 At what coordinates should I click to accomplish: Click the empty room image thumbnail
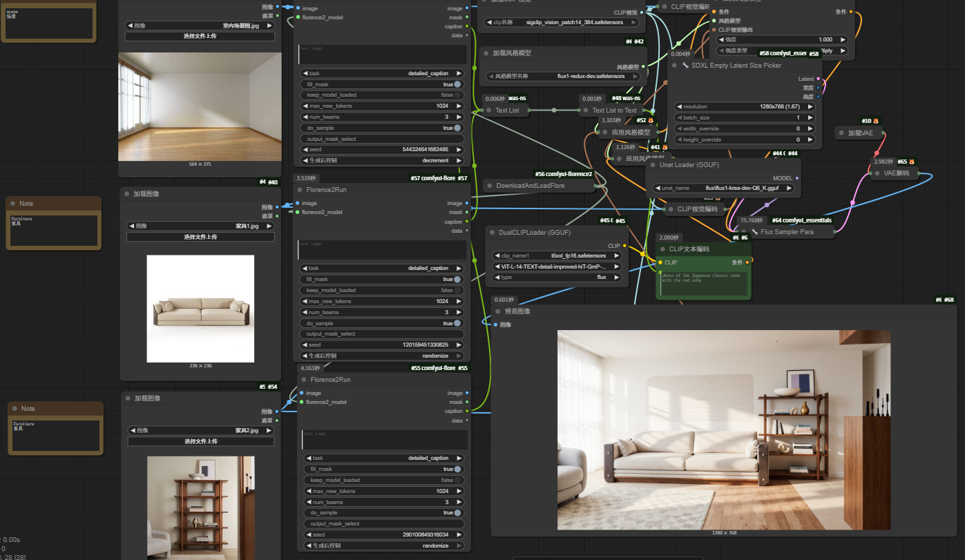pos(200,107)
